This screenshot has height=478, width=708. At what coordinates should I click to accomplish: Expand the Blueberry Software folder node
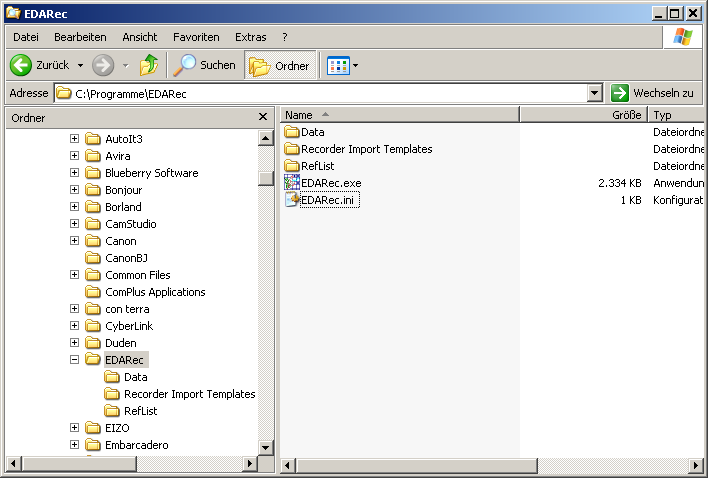point(75,173)
